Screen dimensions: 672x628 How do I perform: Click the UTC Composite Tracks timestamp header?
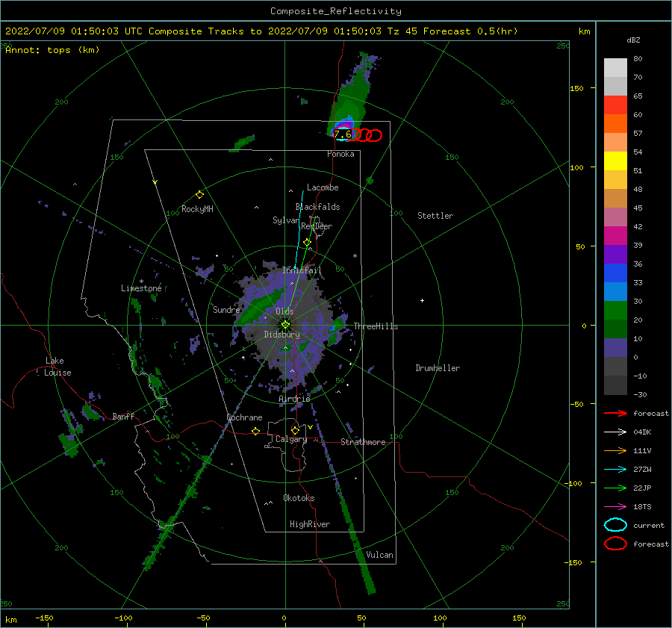click(x=261, y=31)
